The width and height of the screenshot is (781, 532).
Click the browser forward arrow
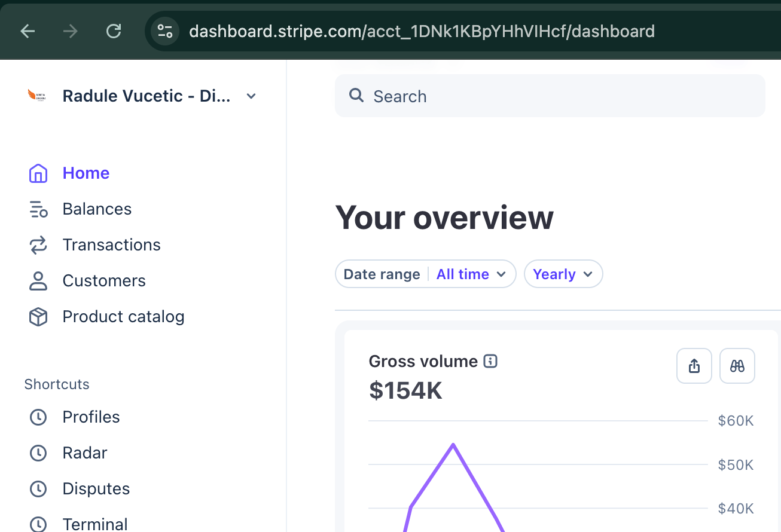coord(71,31)
